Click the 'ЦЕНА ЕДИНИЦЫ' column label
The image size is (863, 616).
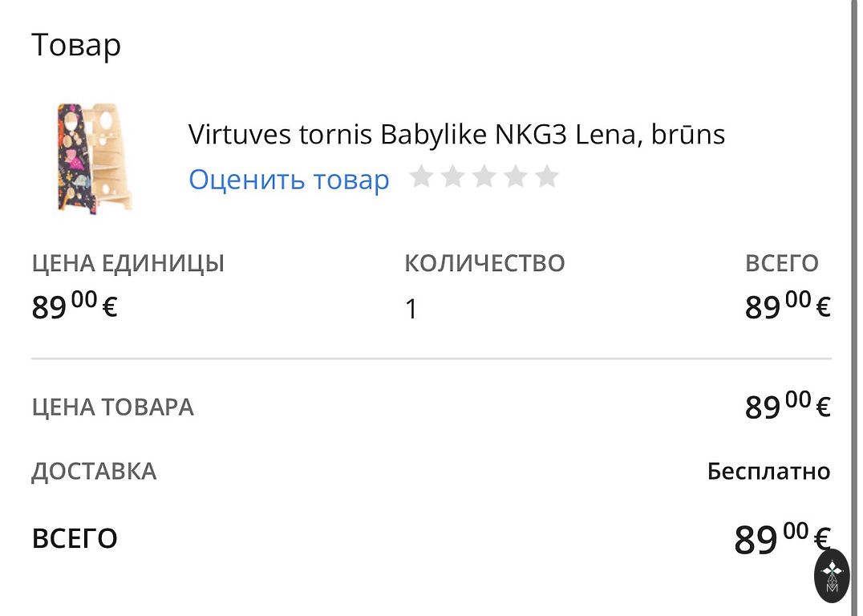tap(128, 263)
